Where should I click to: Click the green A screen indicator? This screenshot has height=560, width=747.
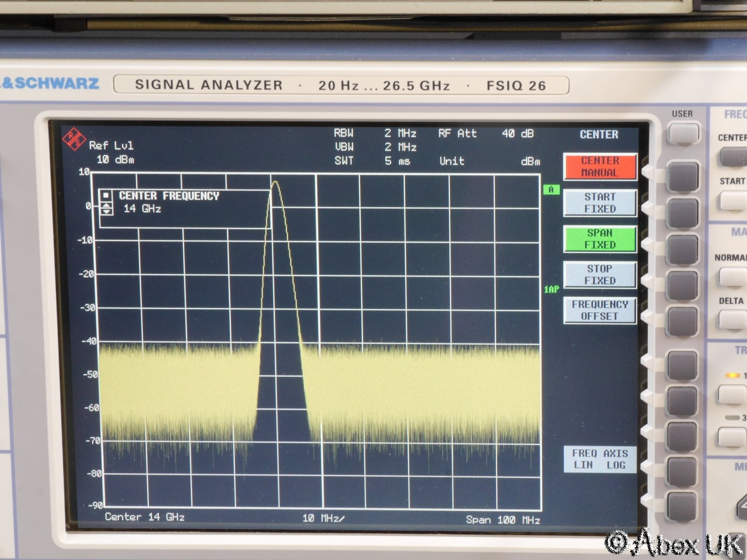(550, 190)
